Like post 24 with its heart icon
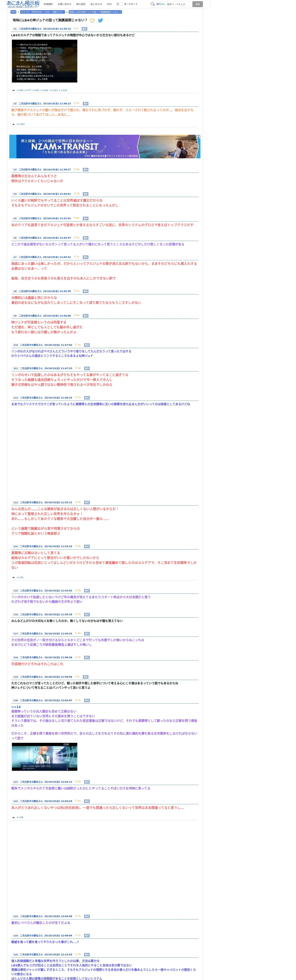The height and width of the screenshot is (980, 296). (76, 935)
